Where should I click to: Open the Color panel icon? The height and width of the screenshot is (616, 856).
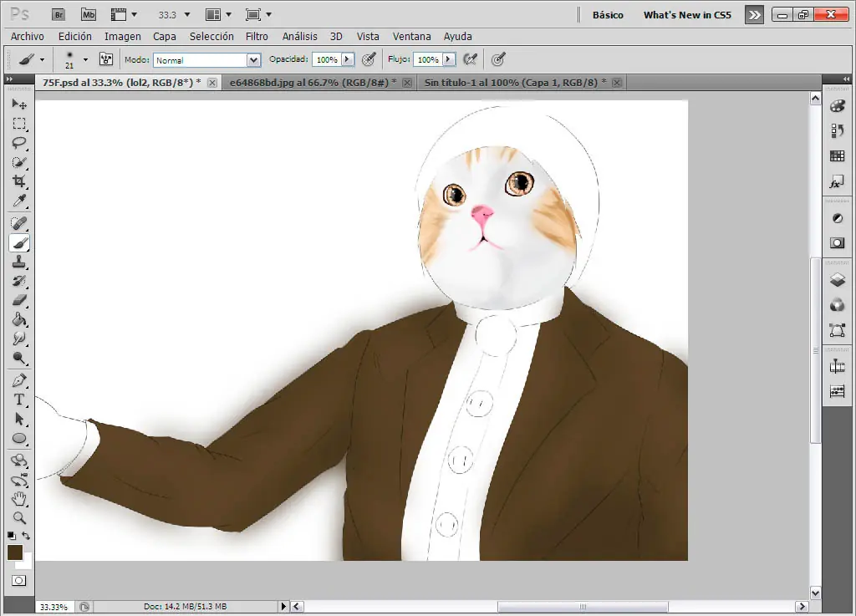point(837,106)
